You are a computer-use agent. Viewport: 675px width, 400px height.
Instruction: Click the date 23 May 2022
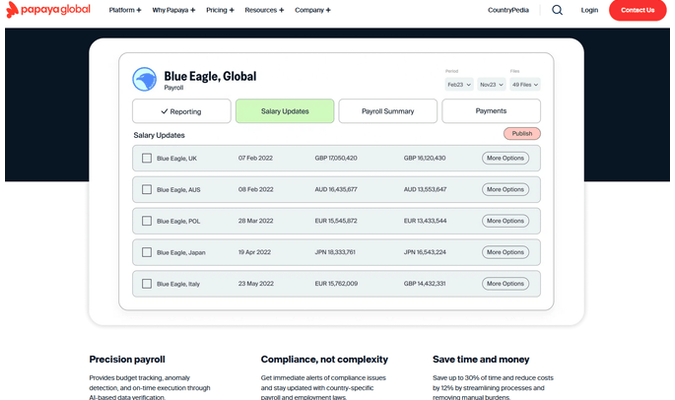[256, 284]
